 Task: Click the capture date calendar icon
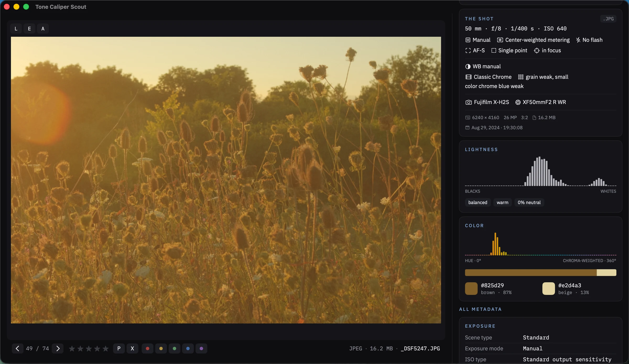[467, 128]
